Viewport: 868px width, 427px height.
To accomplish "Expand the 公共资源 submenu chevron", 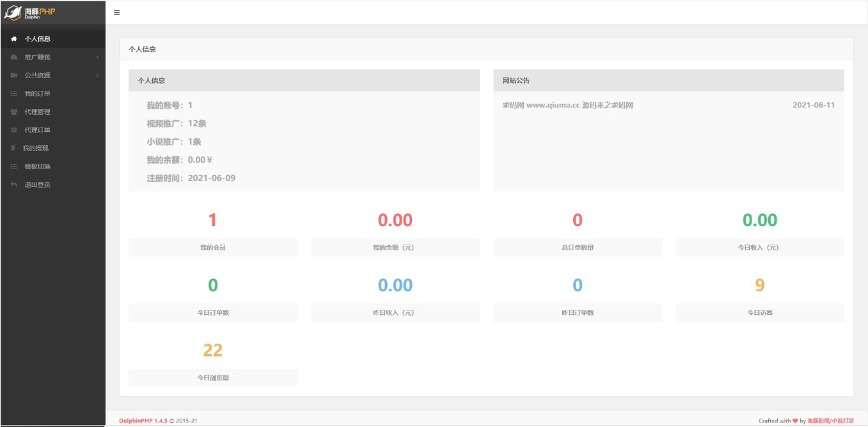I will click(97, 76).
